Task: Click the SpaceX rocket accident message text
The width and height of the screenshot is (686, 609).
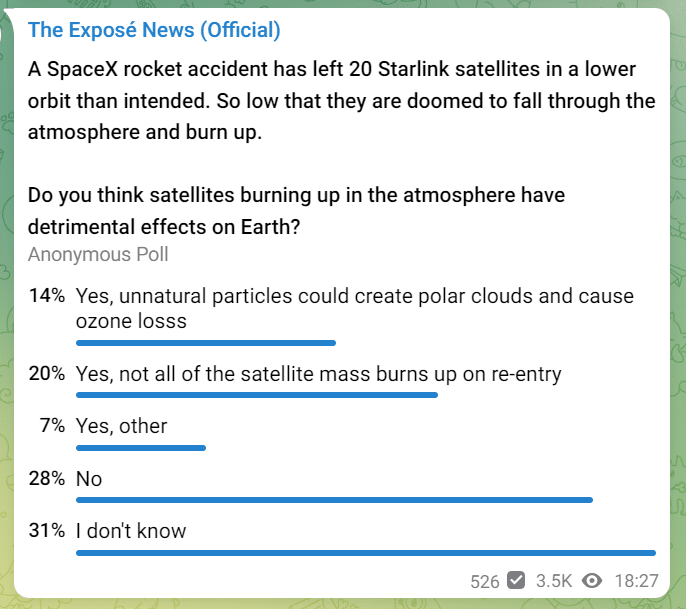Action: tap(341, 101)
